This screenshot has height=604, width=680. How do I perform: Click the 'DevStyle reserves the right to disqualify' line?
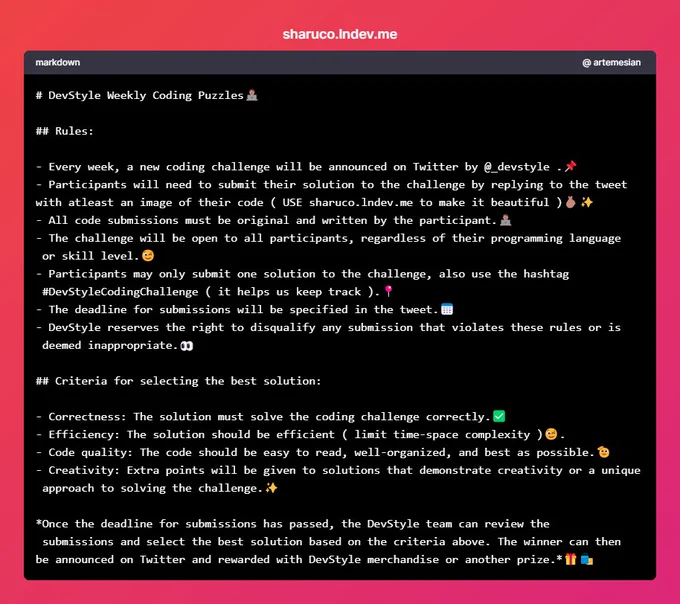coord(328,327)
